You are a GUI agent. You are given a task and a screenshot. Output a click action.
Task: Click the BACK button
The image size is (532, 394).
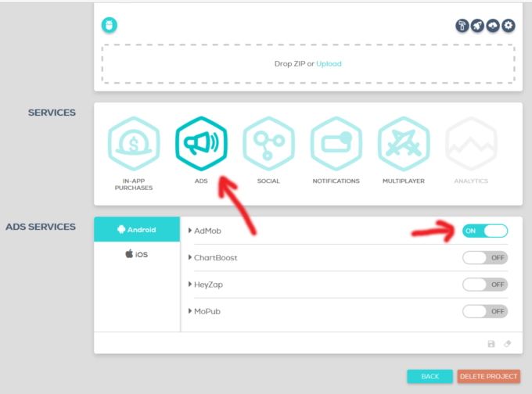[x=430, y=376]
